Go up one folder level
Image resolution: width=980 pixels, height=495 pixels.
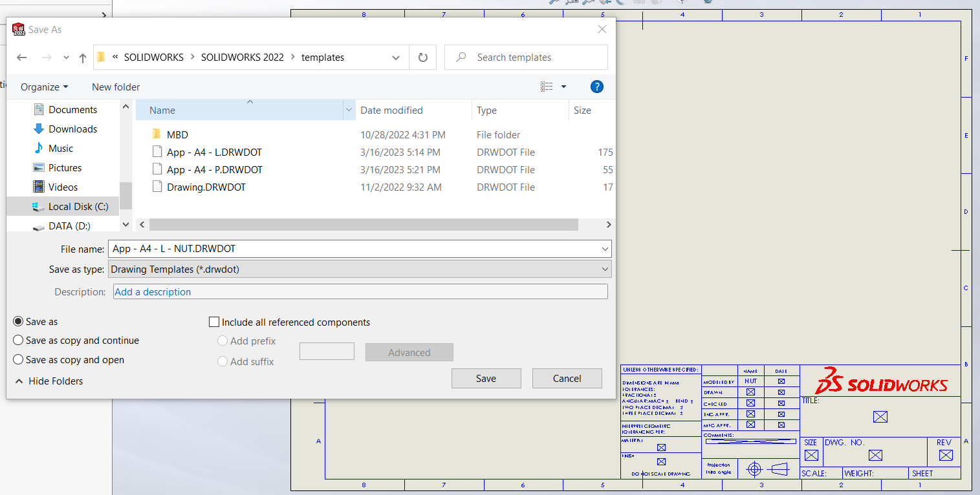83,58
